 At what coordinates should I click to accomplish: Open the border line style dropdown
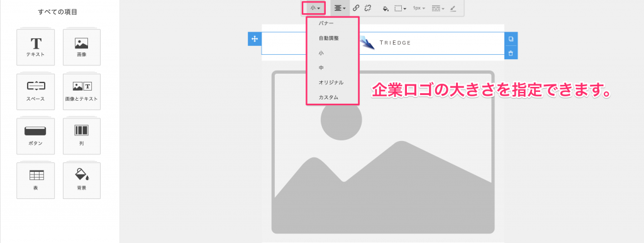point(438,8)
